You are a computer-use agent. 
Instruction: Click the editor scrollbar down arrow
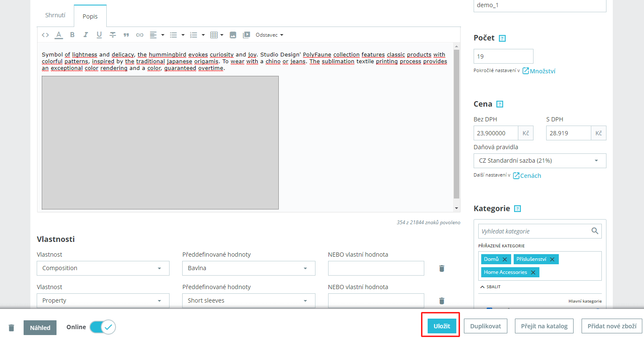click(456, 208)
